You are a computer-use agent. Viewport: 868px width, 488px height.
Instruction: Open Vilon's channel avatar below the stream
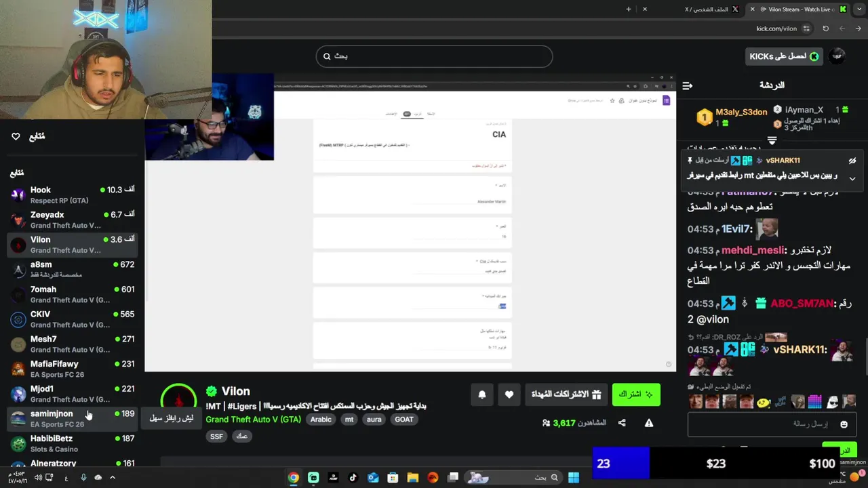tap(178, 402)
